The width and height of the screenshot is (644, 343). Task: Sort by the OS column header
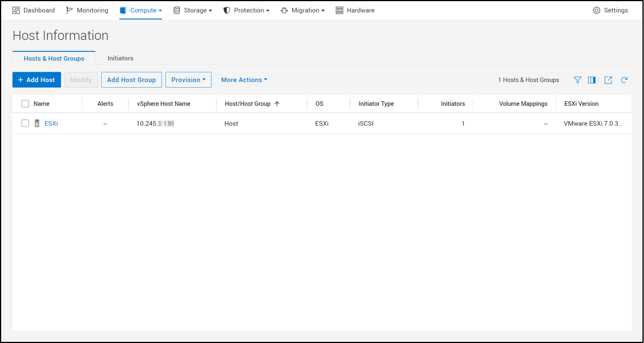[319, 104]
